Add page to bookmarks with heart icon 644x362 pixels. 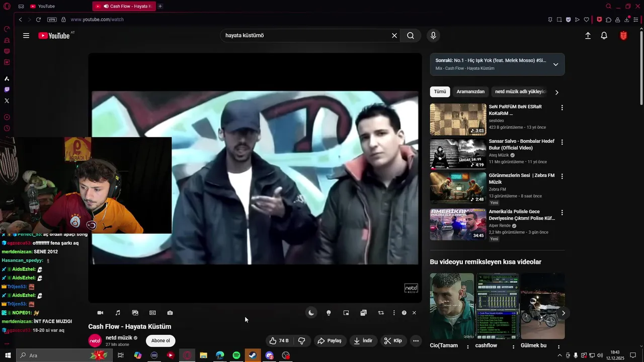click(587, 20)
